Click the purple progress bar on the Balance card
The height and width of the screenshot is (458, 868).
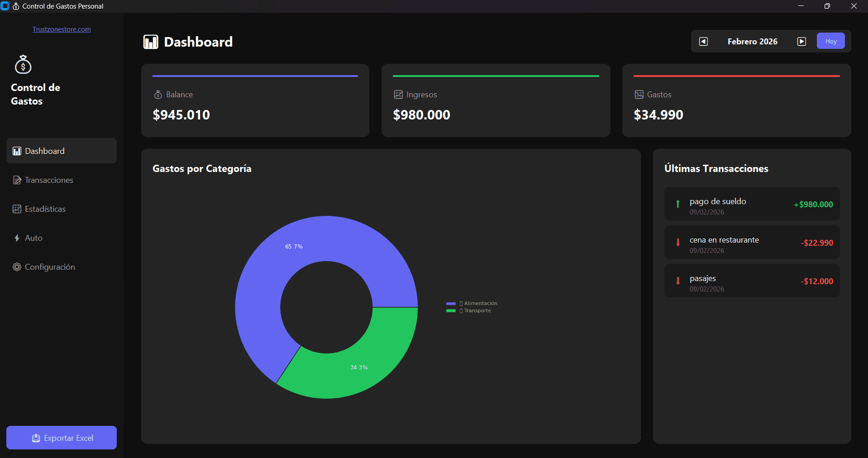[255, 76]
